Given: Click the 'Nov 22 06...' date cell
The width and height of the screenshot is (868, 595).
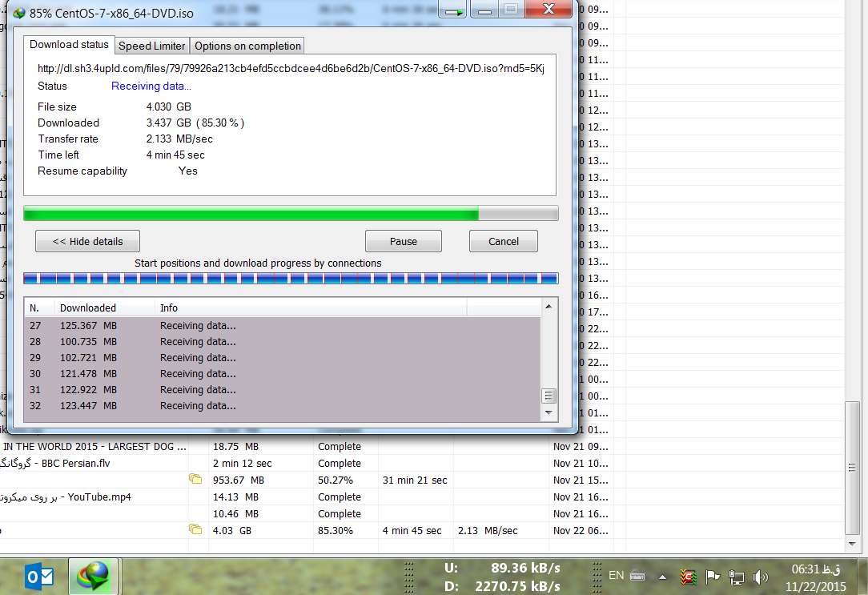Looking at the screenshot, I should 581,530.
